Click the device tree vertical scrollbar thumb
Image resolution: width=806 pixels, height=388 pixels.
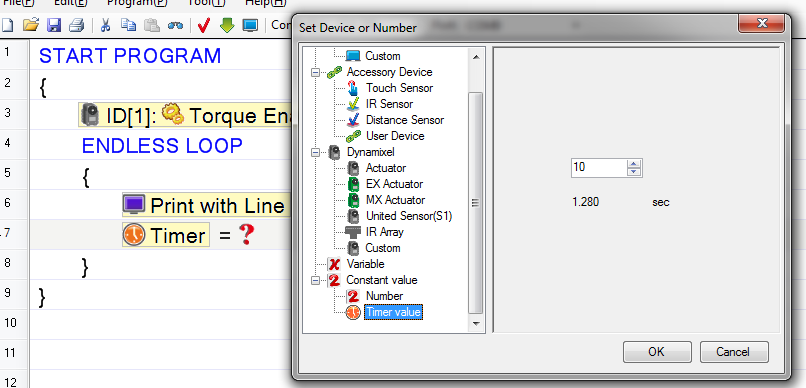476,203
